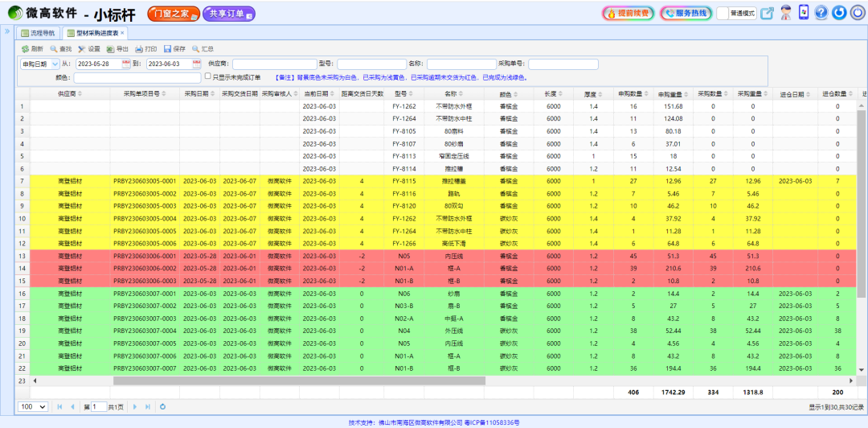Image resolution: width=868 pixels, height=428 pixels.
Task: Click the user avatar icon
Action: [785, 13]
